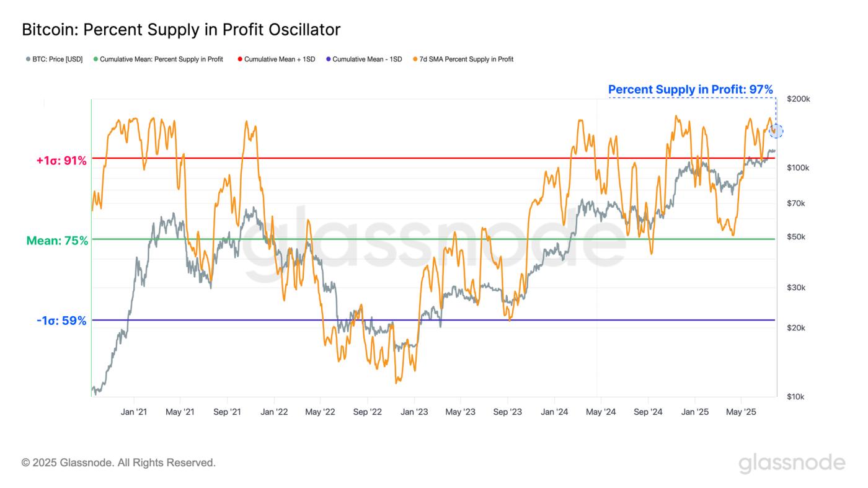
Task: Click the blue dashed circle marker
Action: click(776, 131)
